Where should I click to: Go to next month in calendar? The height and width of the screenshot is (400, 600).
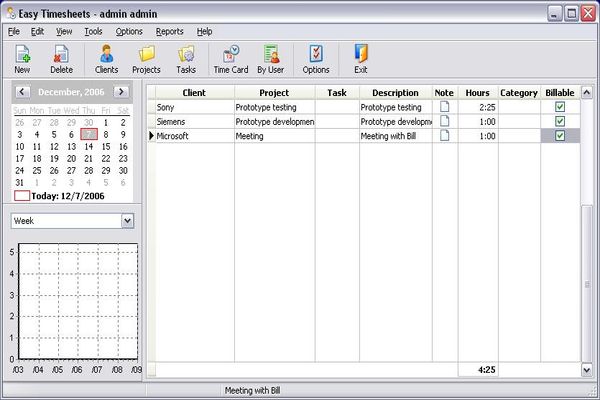(x=123, y=92)
